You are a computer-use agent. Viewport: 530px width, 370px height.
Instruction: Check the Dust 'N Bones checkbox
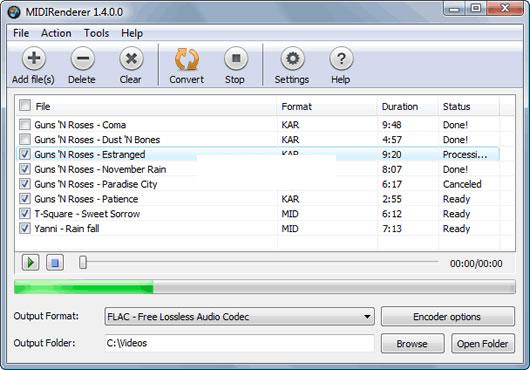pyautogui.click(x=25, y=139)
